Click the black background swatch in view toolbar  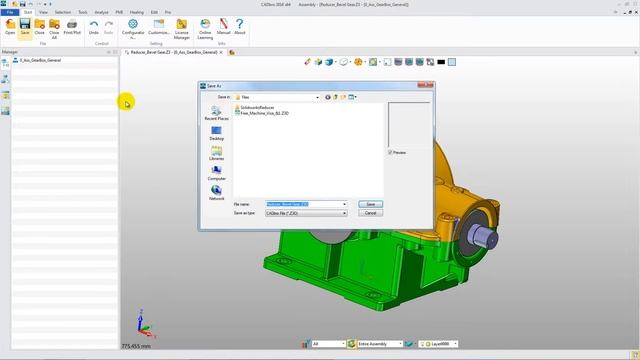tap(441, 62)
